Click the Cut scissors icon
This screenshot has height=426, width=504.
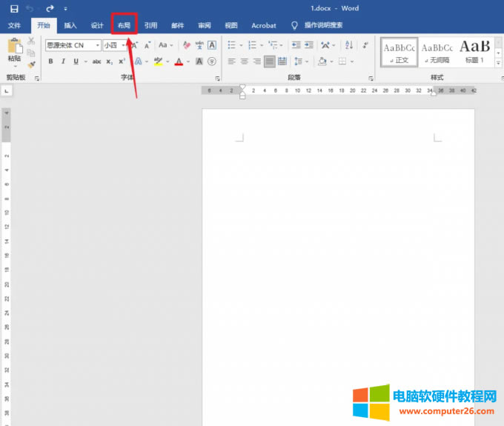coord(31,41)
